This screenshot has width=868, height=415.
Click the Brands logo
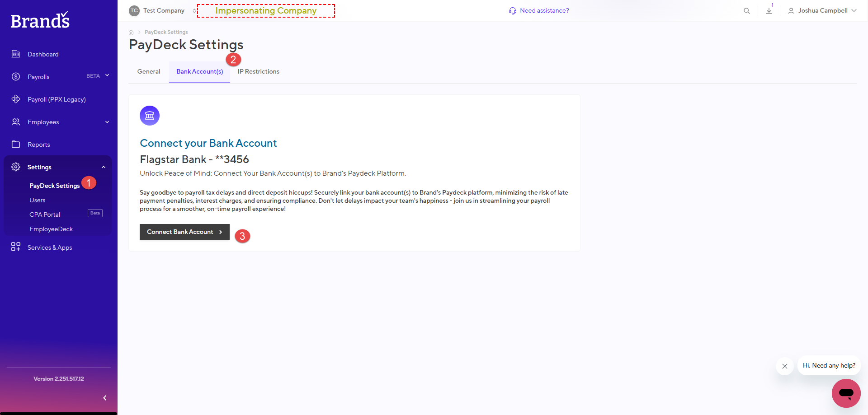pos(40,20)
